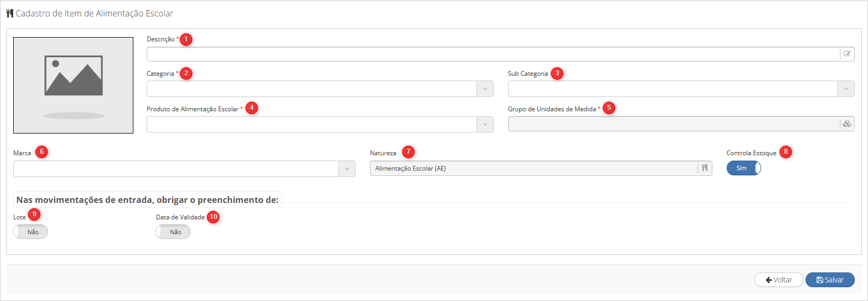Click the fork-knife icon beside page title
868x301 pixels.
(10, 13)
